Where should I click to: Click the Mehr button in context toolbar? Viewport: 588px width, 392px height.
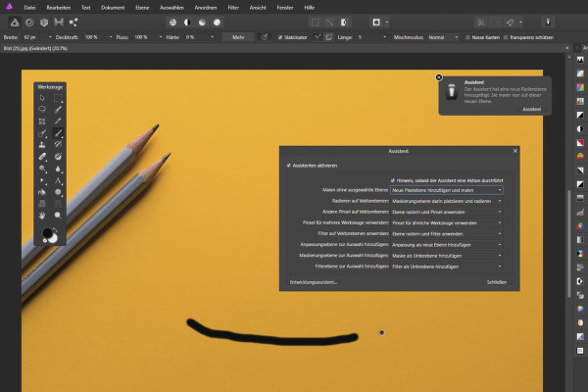238,37
